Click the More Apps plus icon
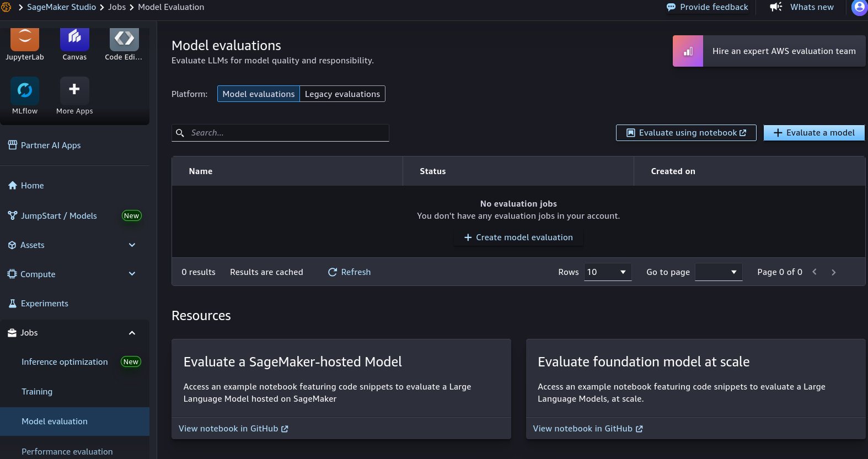The height and width of the screenshot is (459, 868). 74,89
